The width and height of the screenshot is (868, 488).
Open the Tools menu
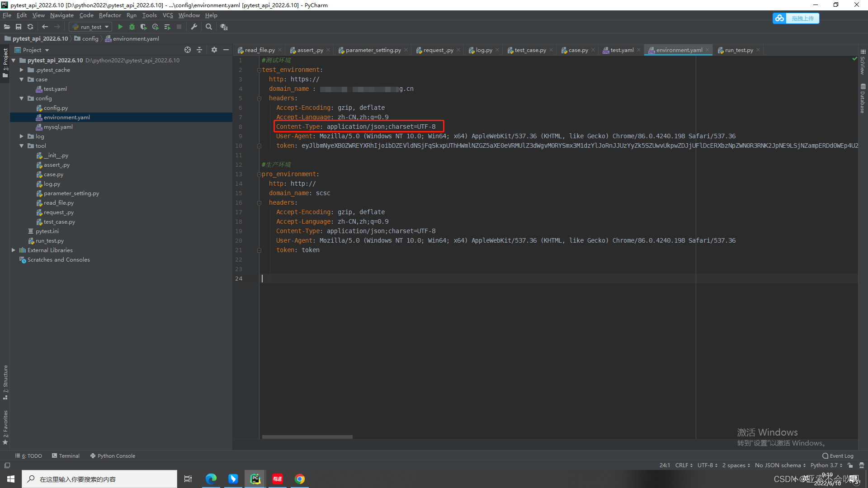tap(150, 15)
